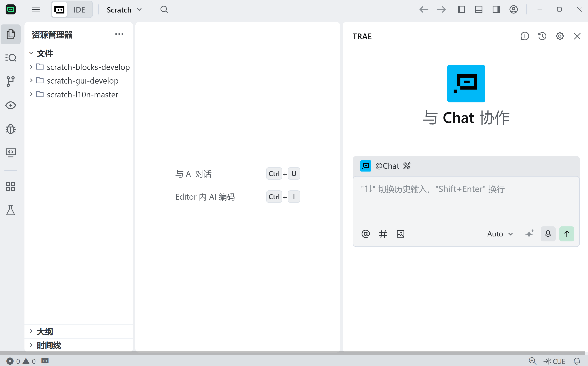Open chat history clock icon
The image size is (588, 366).
542,36
